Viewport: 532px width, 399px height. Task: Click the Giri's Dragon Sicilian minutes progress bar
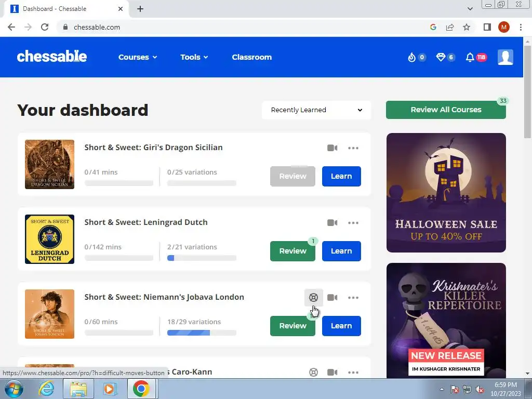pos(119,183)
